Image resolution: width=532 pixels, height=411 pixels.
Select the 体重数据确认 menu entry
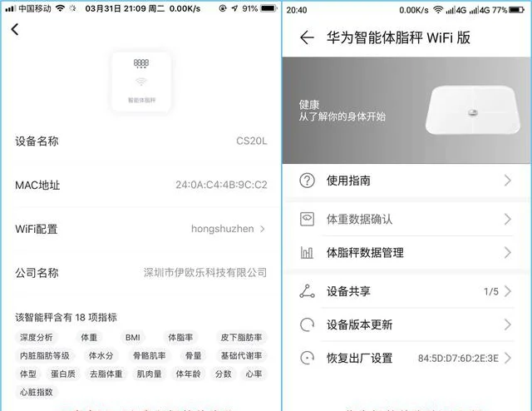[x=406, y=219]
